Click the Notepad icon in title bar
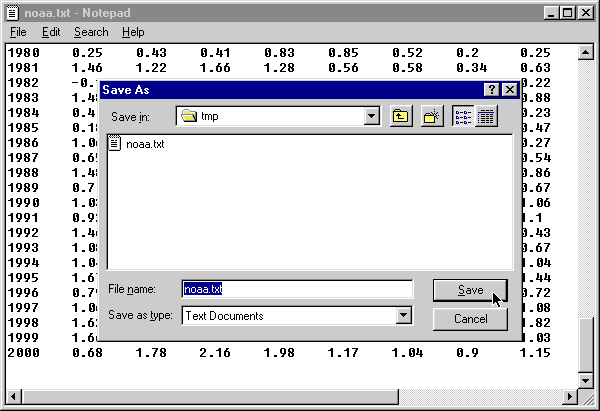The height and width of the screenshot is (411, 600). tap(11, 12)
